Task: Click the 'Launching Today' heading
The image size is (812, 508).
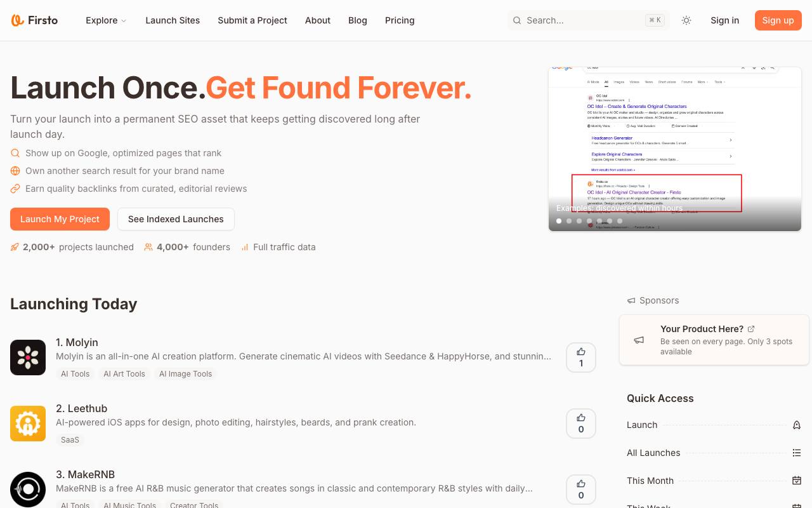Action: [x=74, y=304]
